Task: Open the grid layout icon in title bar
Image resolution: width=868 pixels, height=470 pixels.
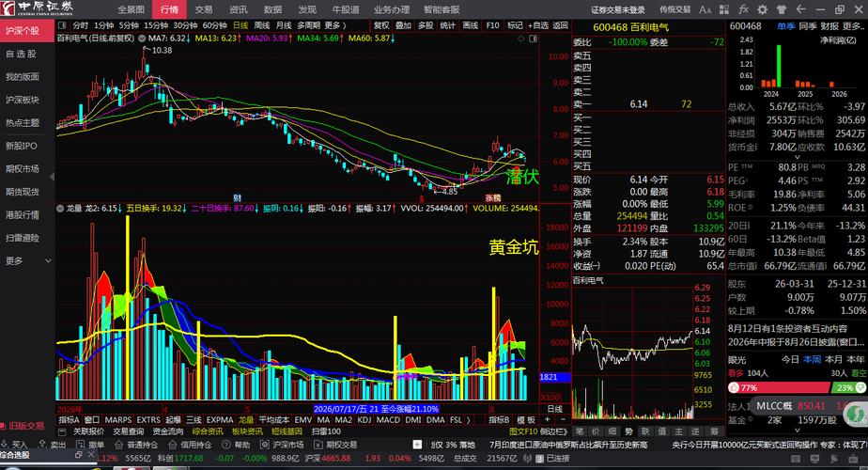Action: click(x=724, y=9)
